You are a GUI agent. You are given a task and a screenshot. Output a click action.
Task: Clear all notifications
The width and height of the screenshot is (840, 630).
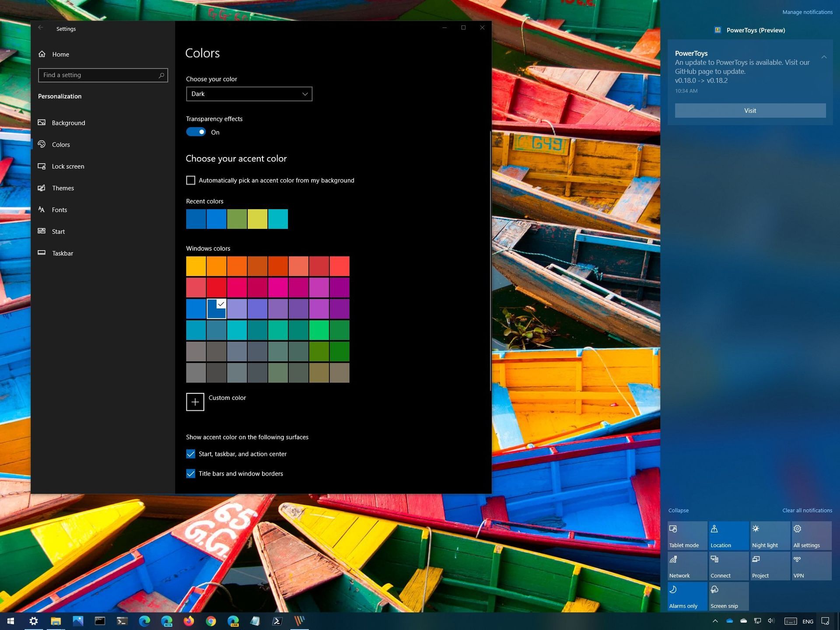(x=807, y=510)
